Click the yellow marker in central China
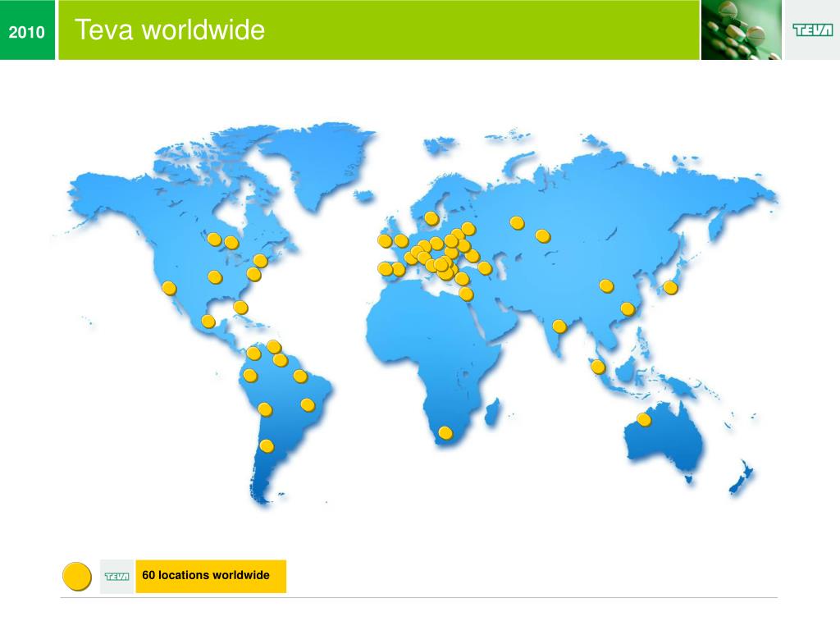Image resolution: width=840 pixels, height=630 pixels. (606, 286)
